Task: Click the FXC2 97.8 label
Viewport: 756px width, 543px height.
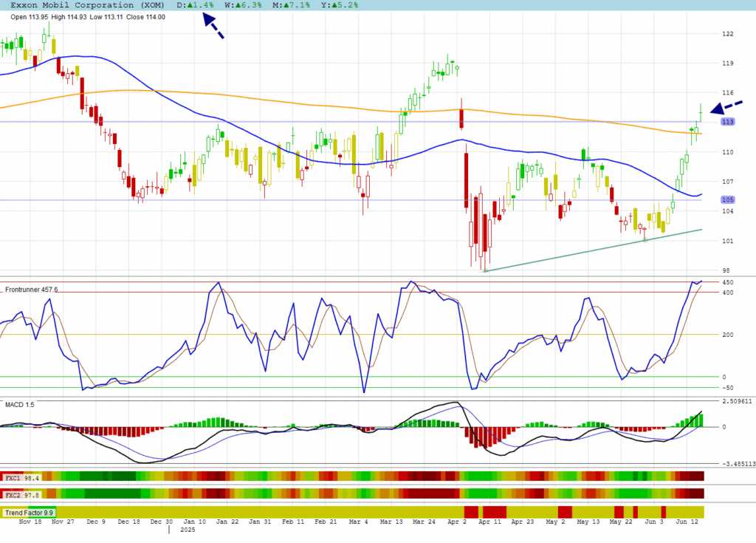Action: pos(22,495)
